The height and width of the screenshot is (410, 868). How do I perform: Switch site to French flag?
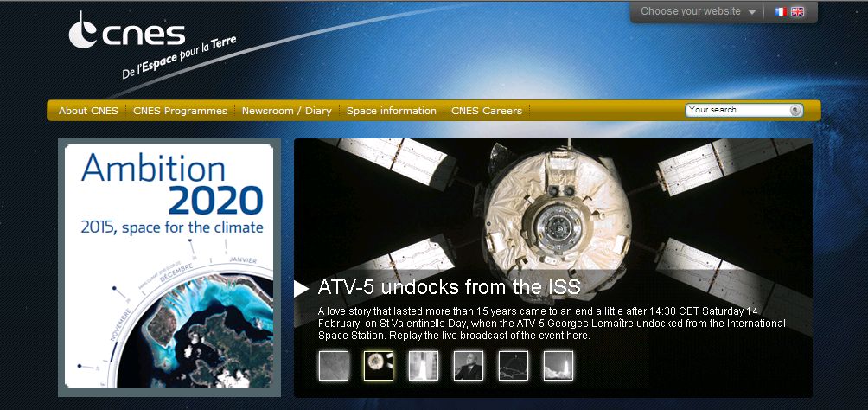(781, 11)
